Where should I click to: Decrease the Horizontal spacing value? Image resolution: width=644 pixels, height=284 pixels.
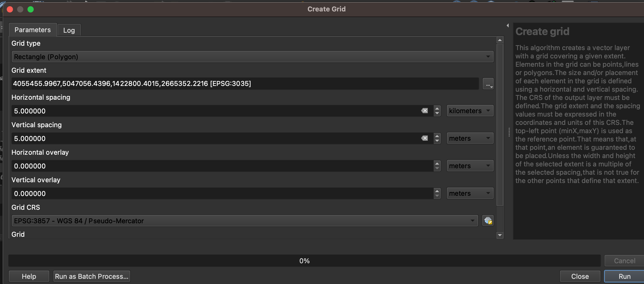tap(437, 113)
